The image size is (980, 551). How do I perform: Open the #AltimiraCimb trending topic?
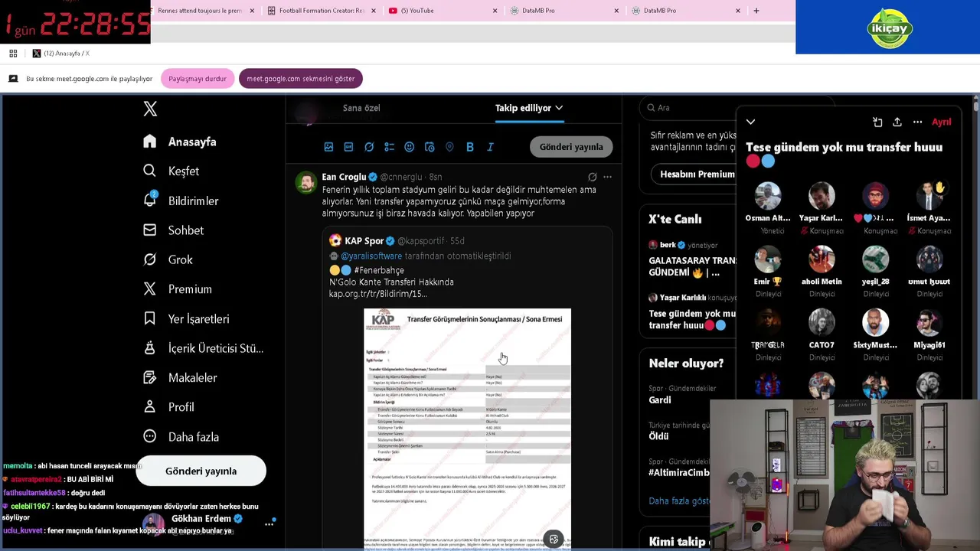click(x=679, y=472)
